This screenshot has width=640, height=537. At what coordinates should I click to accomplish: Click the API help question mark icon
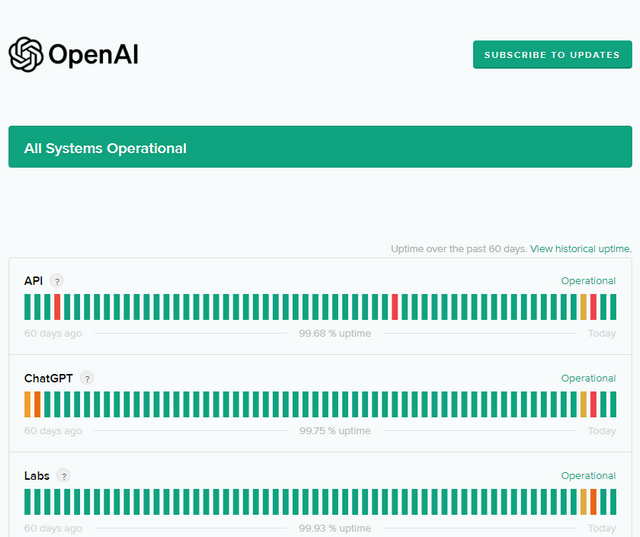coord(57,281)
